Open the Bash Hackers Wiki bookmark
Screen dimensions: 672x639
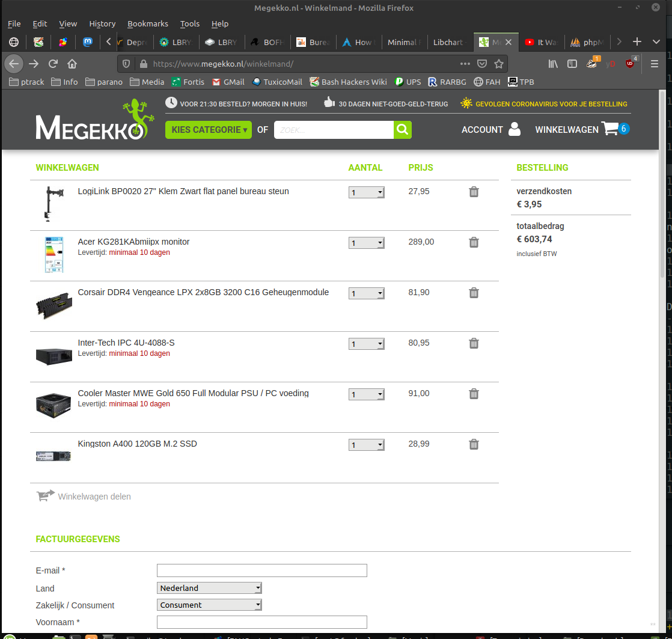point(349,82)
